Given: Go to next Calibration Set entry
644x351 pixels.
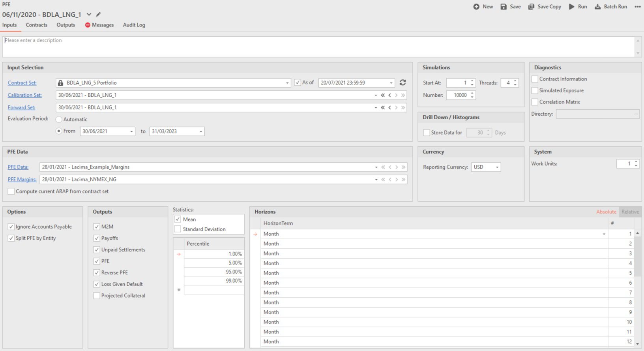Looking at the screenshot, I should point(396,95).
